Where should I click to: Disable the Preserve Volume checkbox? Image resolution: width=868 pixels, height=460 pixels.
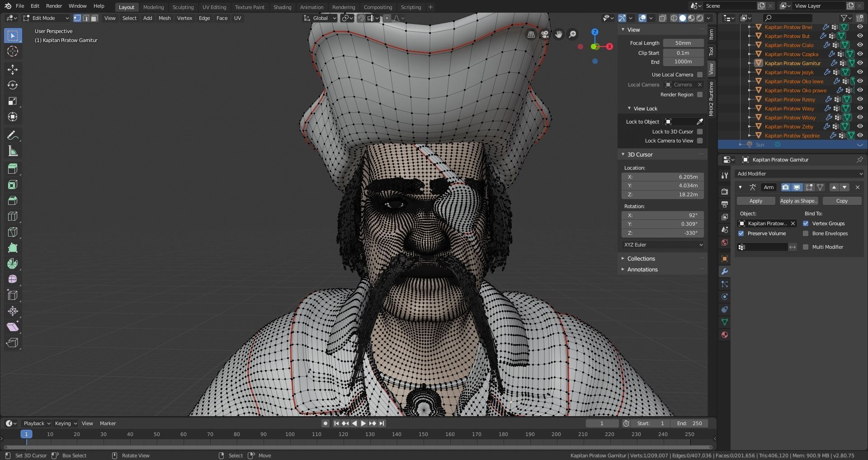click(x=741, y=233)
